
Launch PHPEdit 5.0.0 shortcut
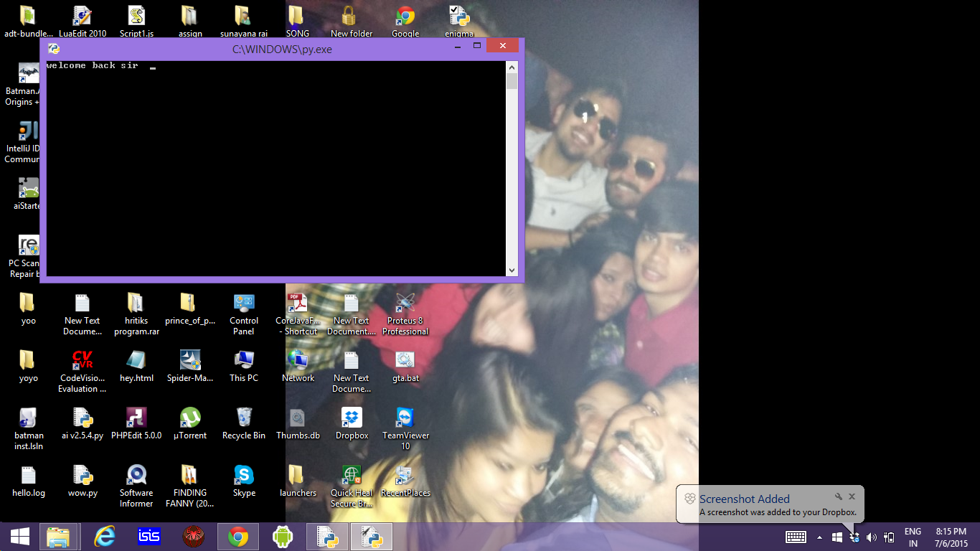click(136, 423)
